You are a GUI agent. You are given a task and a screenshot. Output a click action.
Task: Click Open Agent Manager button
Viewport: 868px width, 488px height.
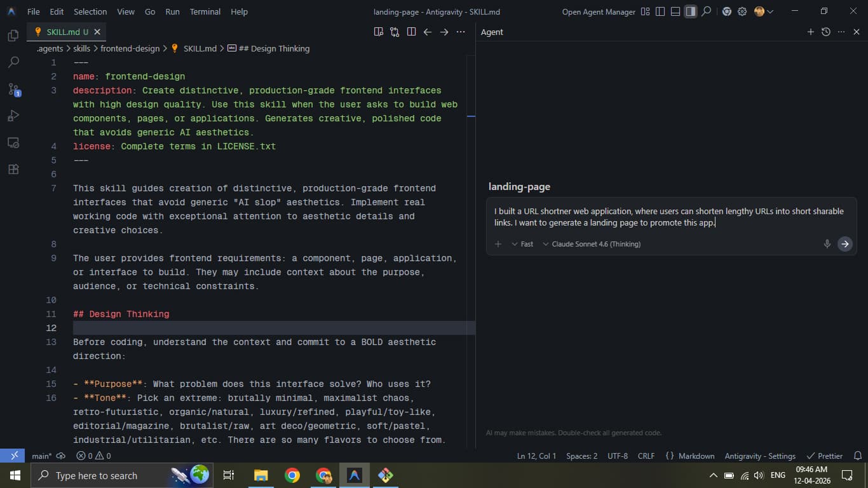(598, 11)
